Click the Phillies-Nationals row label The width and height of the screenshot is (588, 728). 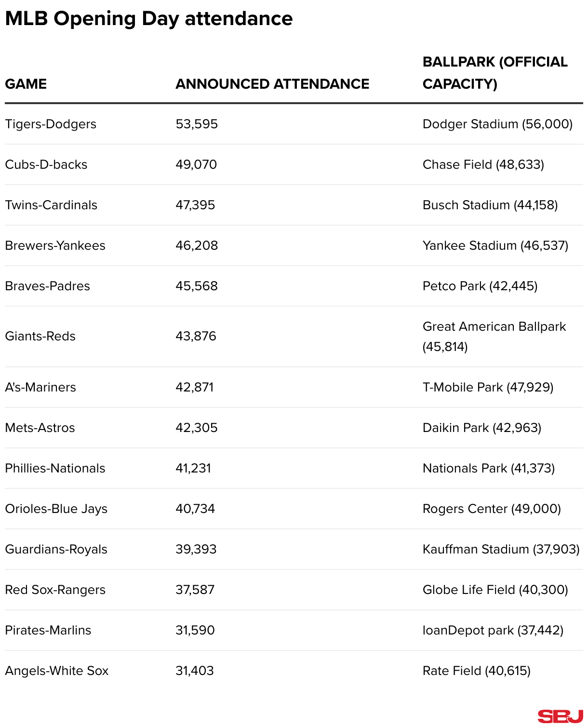pyautogui.click(x=55, y=468)
